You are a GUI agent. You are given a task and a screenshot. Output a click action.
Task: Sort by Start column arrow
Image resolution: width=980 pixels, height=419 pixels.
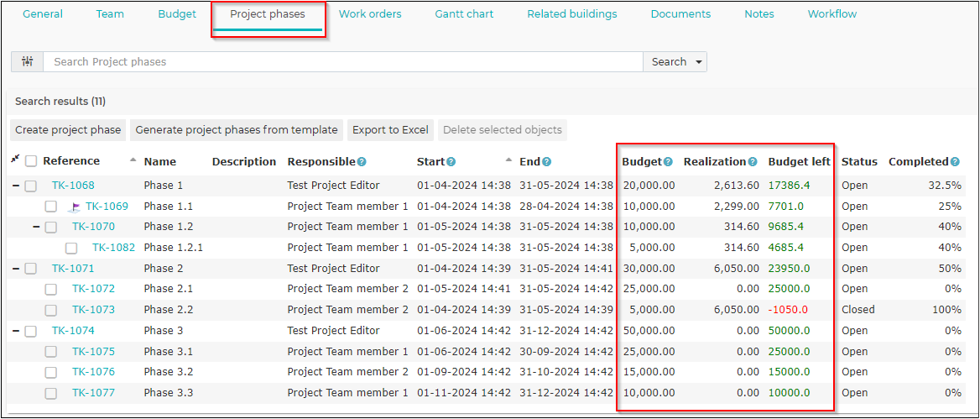508,160
